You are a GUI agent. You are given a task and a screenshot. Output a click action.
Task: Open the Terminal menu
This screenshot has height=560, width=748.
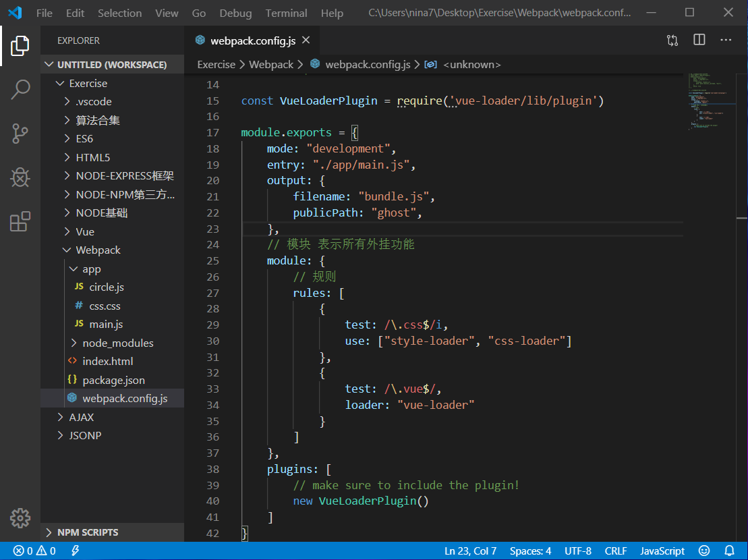pyautogui.click(x=286, y=13)
